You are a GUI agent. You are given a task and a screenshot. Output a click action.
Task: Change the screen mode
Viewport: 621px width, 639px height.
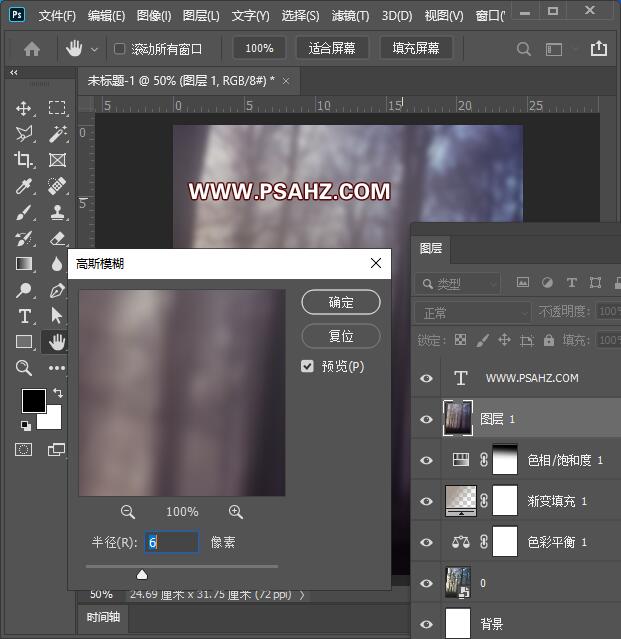(x=56, y=450)
